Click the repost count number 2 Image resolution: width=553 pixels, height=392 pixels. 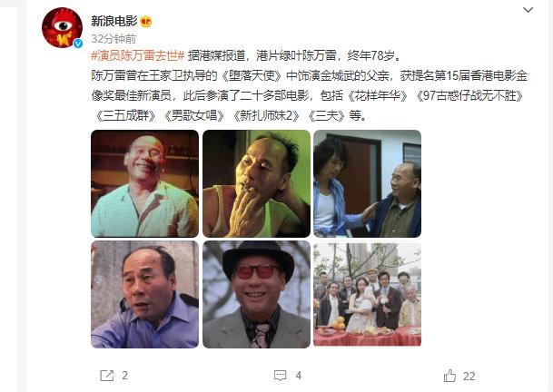click(x=124, y=376)
